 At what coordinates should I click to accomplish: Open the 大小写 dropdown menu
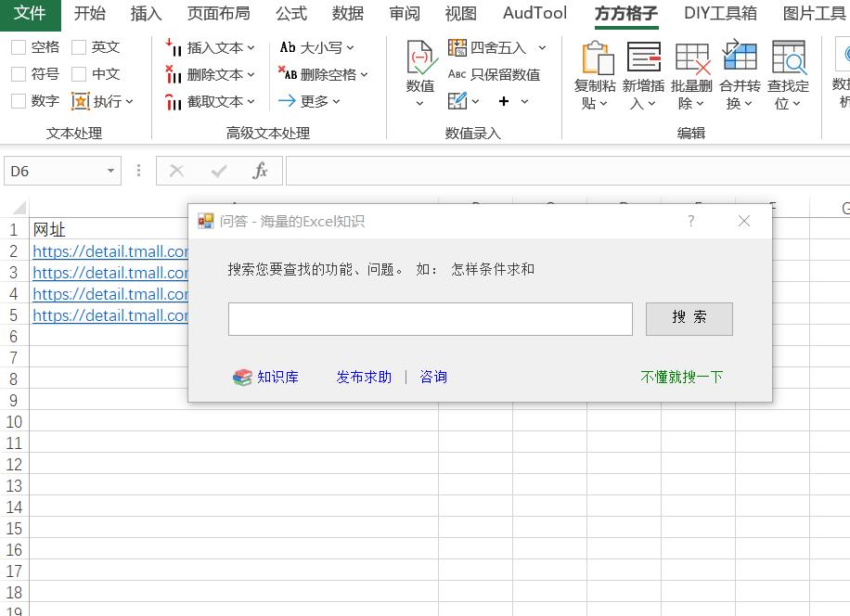pos(351,48)
